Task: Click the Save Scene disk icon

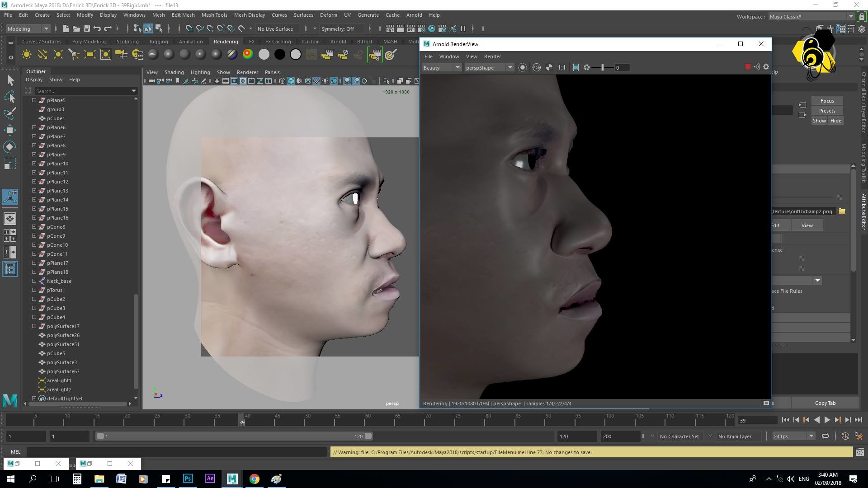Action: (86, 28)
